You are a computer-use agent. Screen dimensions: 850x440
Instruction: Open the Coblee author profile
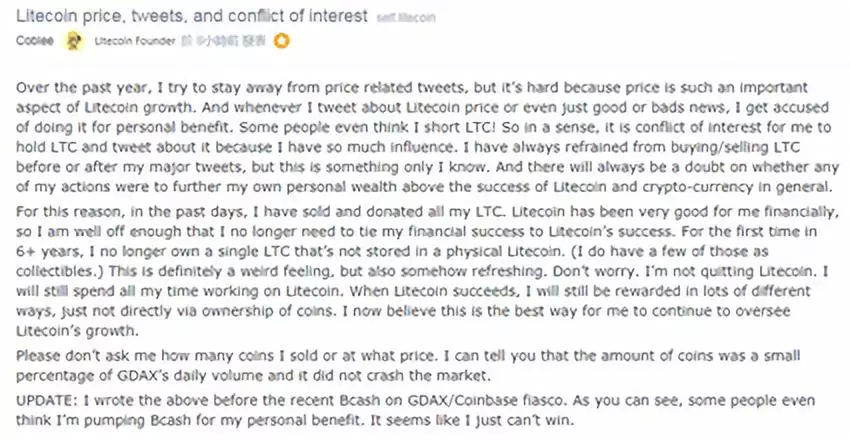tap(35, 41)
